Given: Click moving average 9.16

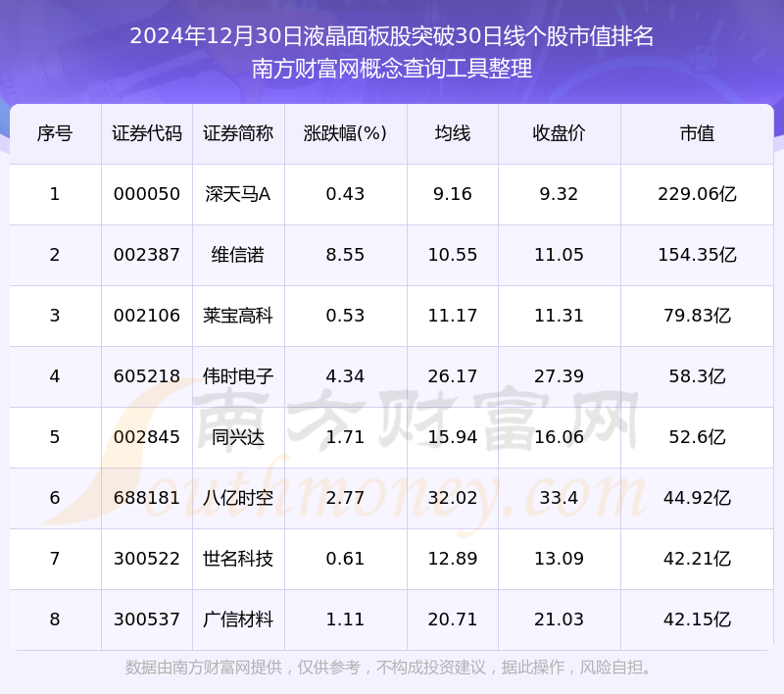Looking at the screenshot, I should point(453,194).
